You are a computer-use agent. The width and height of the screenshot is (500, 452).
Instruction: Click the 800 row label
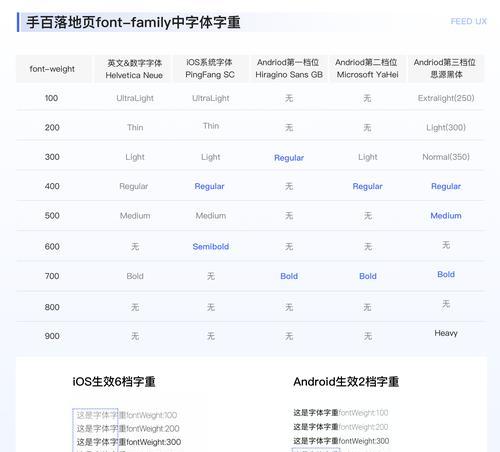[x=52, y=307]
